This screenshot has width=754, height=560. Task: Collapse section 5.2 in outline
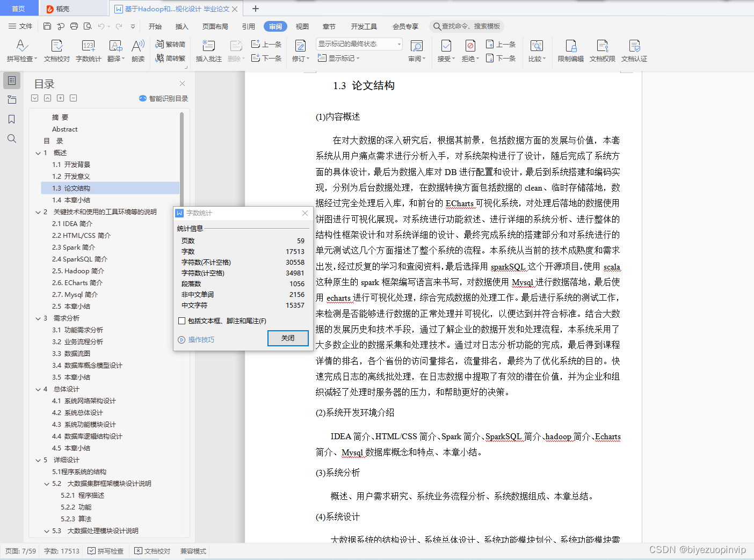(47, 484)
